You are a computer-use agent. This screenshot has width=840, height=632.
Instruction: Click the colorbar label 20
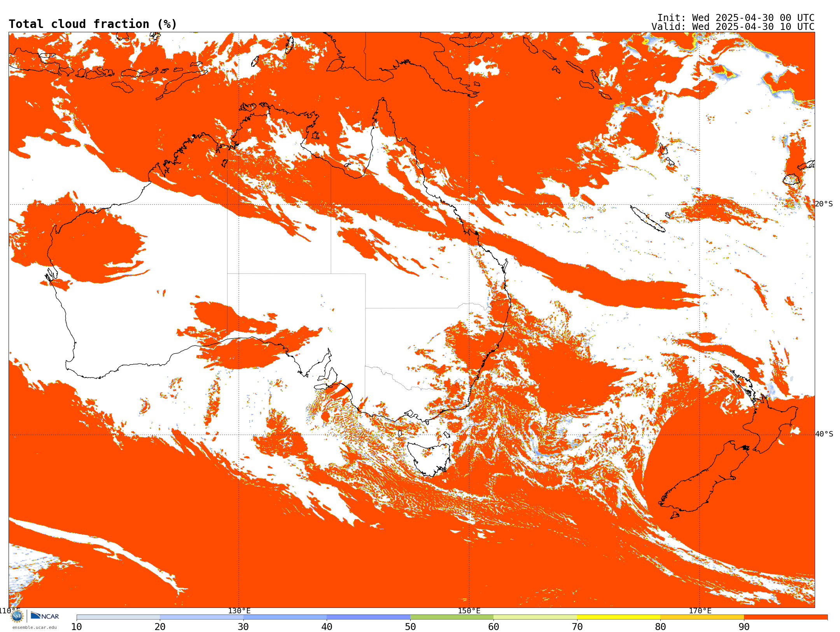tap(160, 627)
